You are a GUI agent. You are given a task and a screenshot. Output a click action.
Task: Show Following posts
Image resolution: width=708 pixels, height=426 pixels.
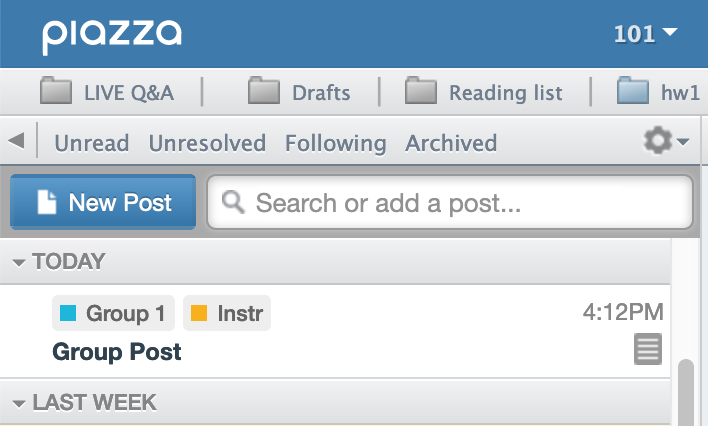(335, 144)
